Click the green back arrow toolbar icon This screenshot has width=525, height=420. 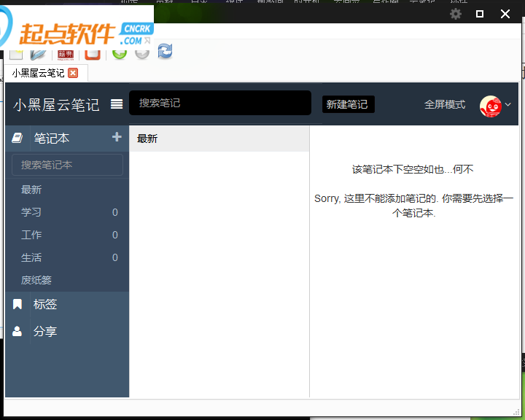point(120,53)
